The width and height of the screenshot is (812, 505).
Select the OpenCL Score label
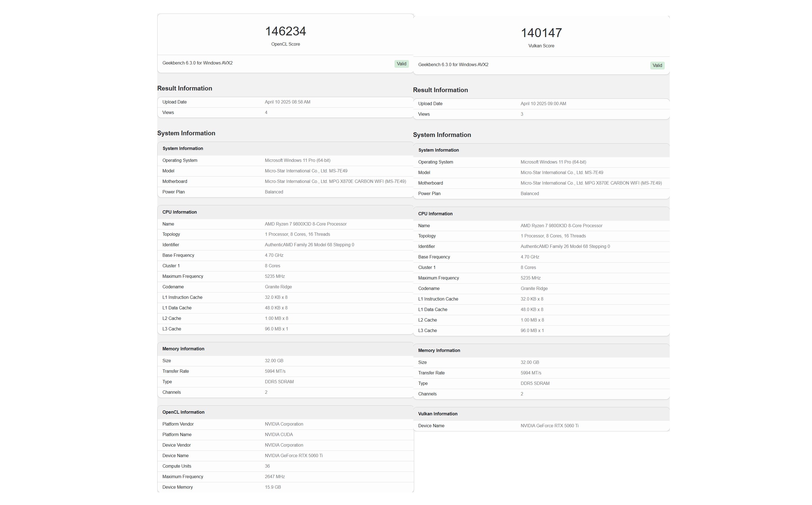[x=285, y=44]
